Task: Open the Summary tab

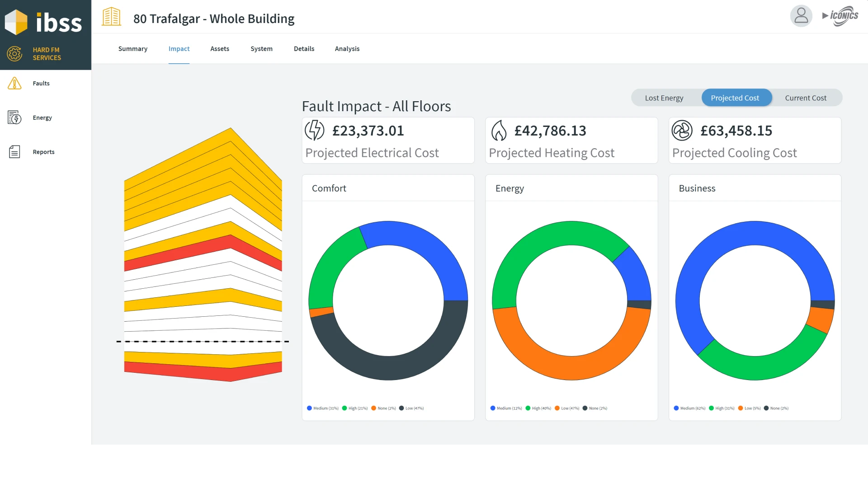Action: 133,49
